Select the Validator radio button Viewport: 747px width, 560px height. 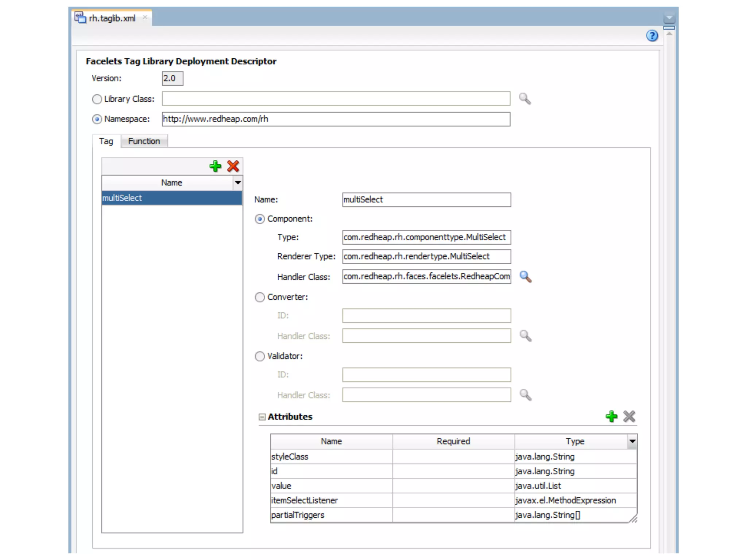click(x=260, y=356)
